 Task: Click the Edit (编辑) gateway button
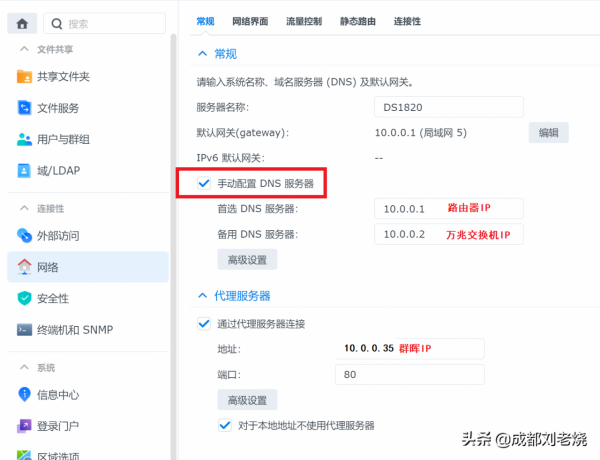[549, 133]
